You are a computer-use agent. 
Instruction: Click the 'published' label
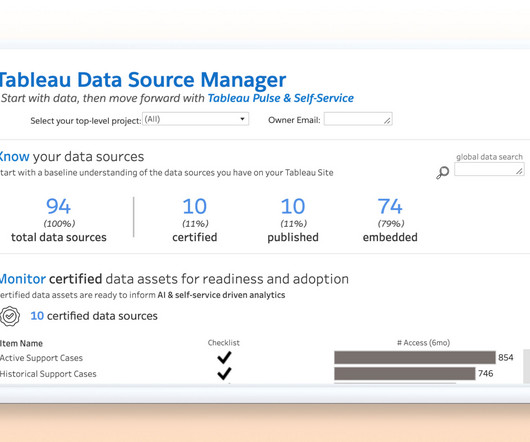(293, 238)
